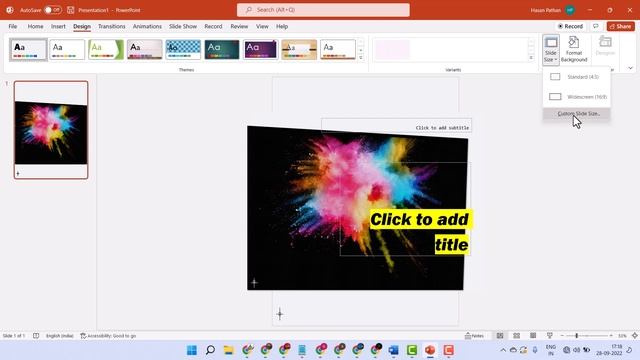Open the Comments pane icon

[596, 26]
